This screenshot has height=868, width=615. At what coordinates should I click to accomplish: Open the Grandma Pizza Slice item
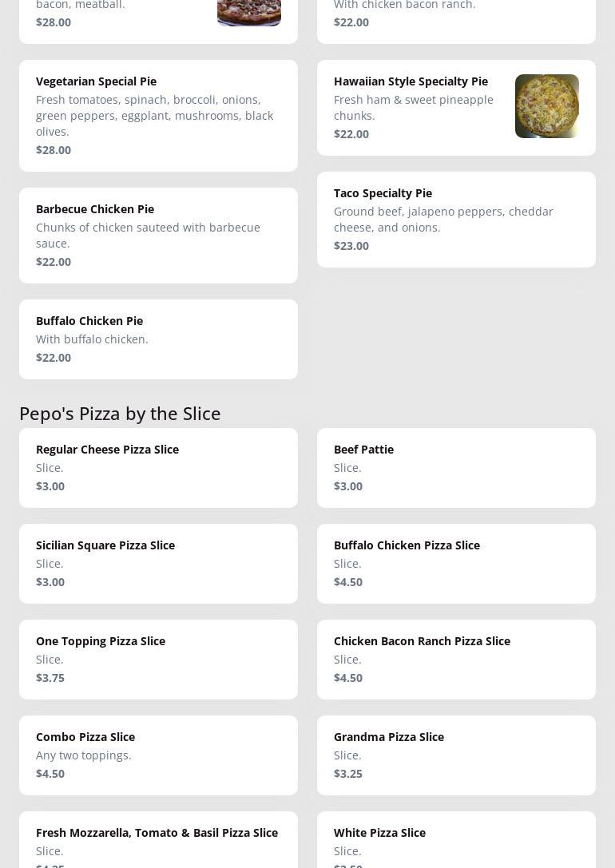(x=456, y=755)
